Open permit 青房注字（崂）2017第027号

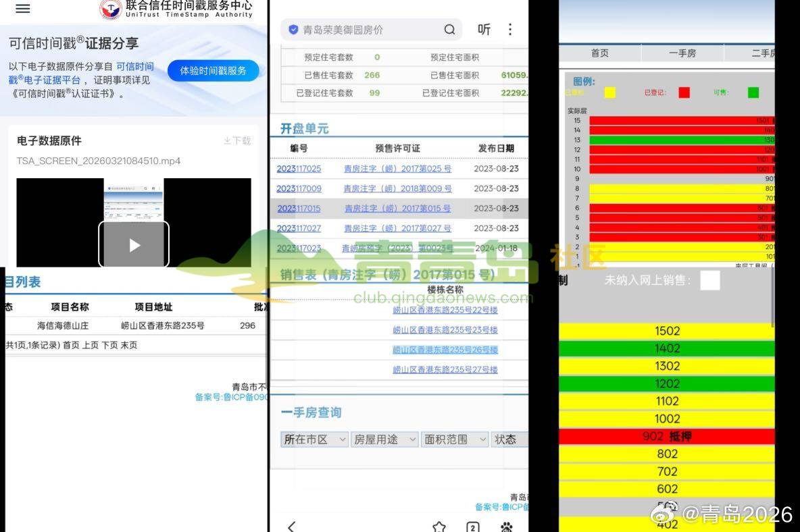click(397, 228)
